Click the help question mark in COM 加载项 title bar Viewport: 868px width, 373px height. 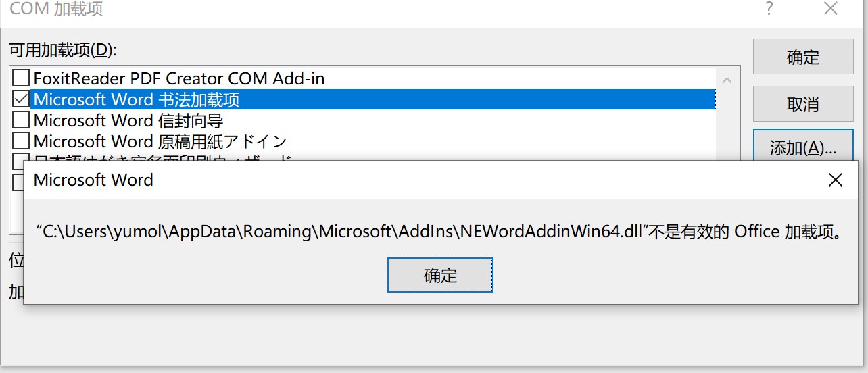769,9
